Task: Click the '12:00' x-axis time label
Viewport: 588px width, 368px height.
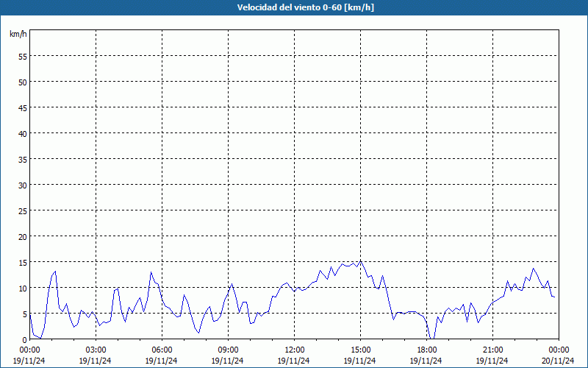Action: [x=295, y=350]
